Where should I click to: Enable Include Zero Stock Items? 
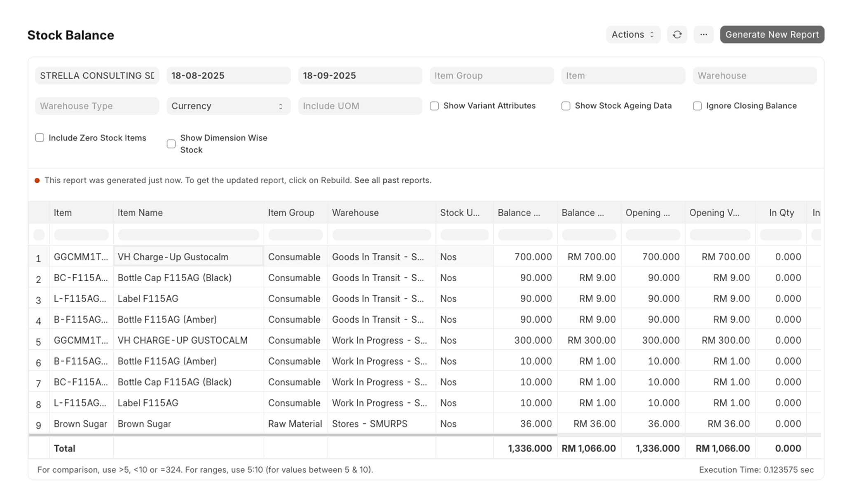click(x=40, y=138)
